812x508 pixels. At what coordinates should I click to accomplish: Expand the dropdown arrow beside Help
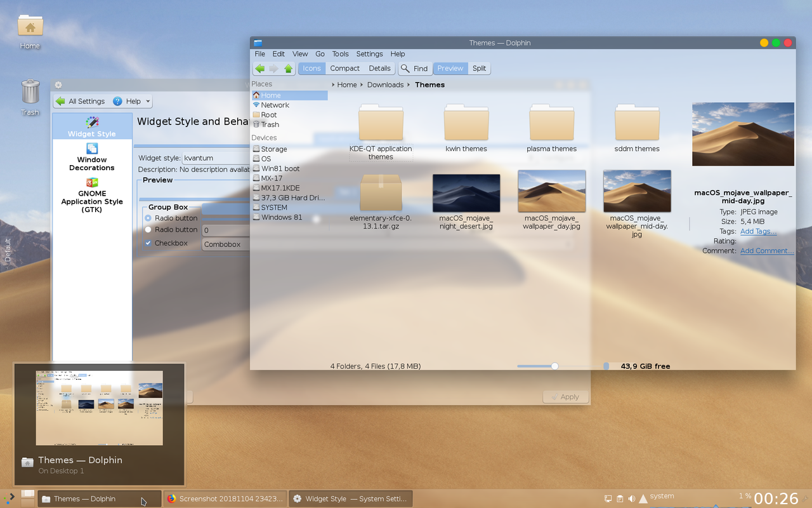[148, 102]
